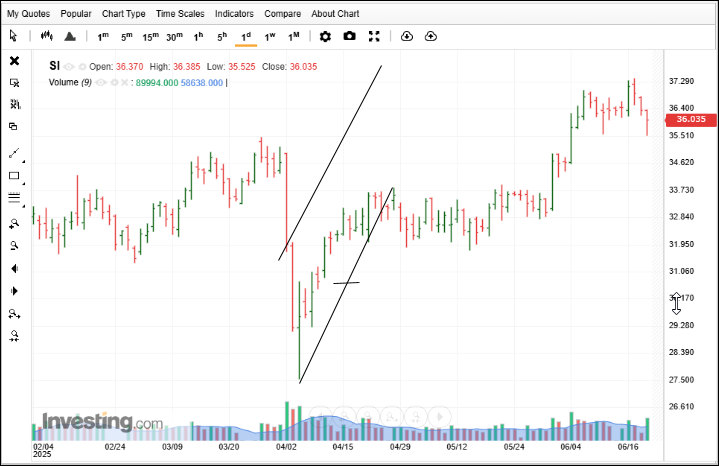Click the 26.610 price axis label

click(681, 406)
